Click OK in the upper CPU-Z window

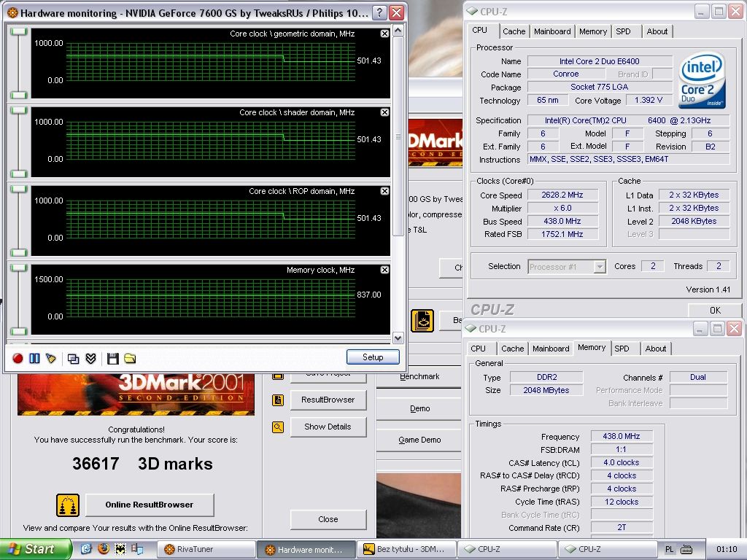coord(715,310)
